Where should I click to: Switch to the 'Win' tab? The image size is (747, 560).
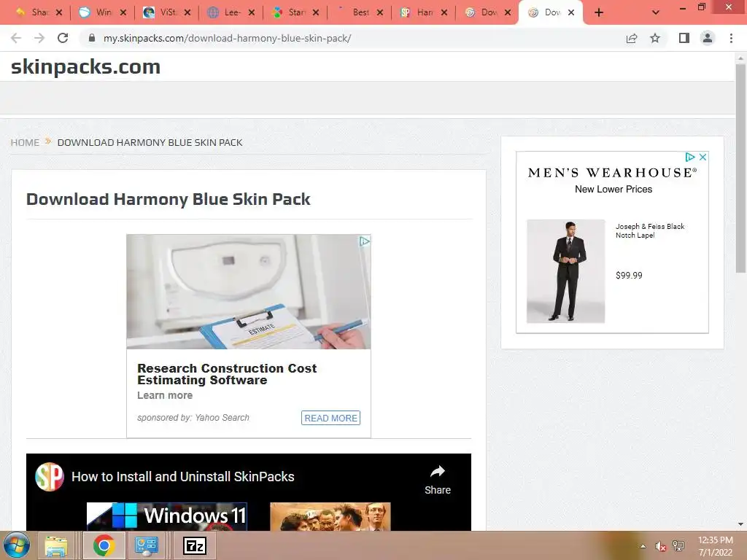click(x=97, y=12)
